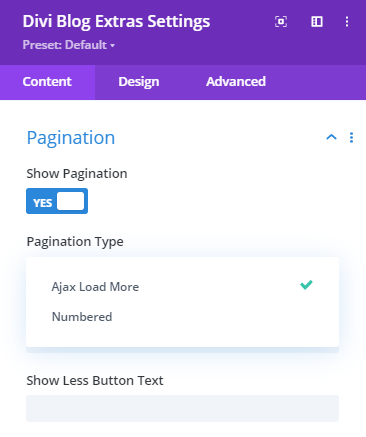Click the white handle of the YES switch

tap(70, 201)
